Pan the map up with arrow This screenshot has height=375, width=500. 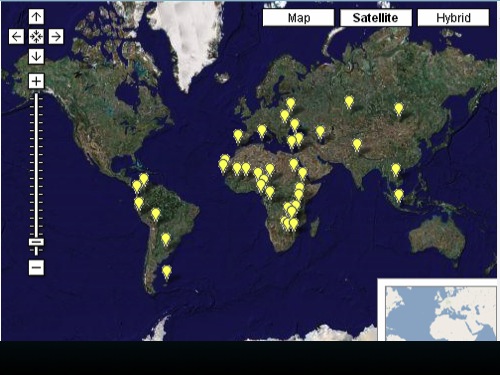coord(36,16)
